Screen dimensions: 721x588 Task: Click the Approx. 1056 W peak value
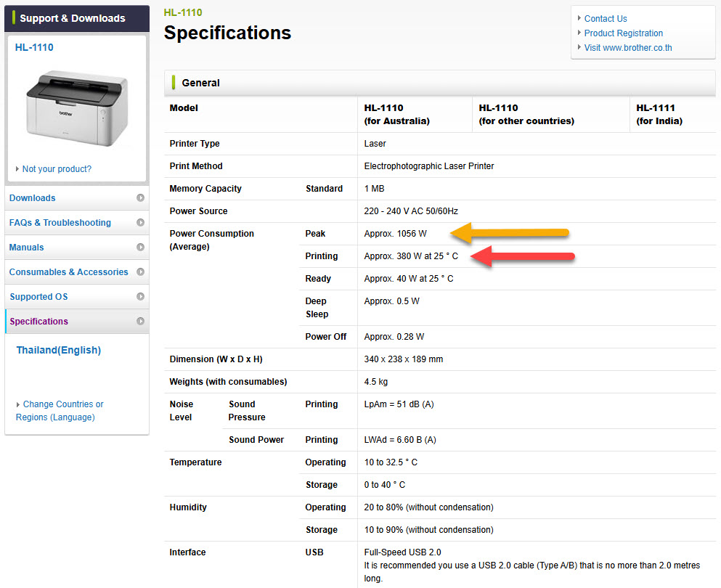pyautogui.click(x=396, y=234)
